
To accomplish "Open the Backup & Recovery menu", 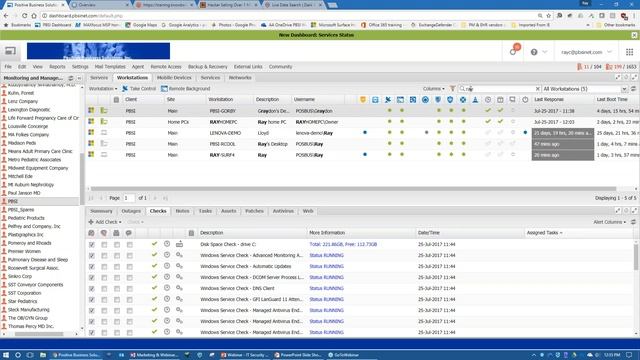I will click(207, 67).
